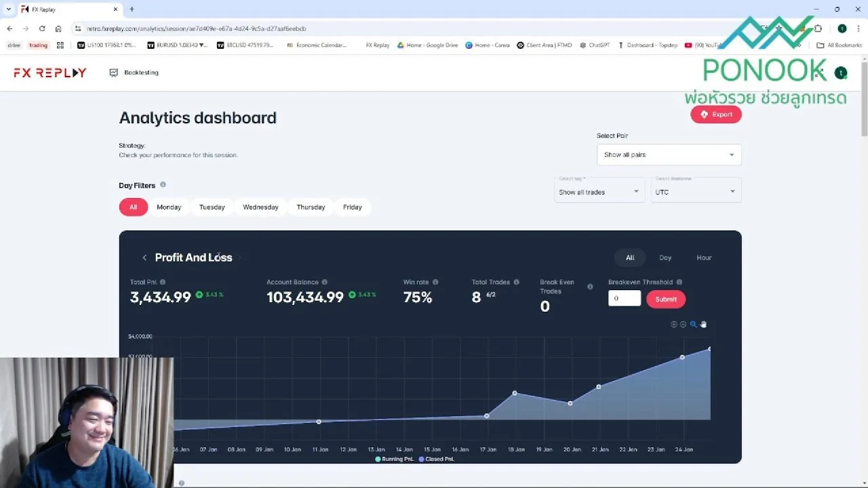Open the EURUSD bookmark

(x=177, y=45)
